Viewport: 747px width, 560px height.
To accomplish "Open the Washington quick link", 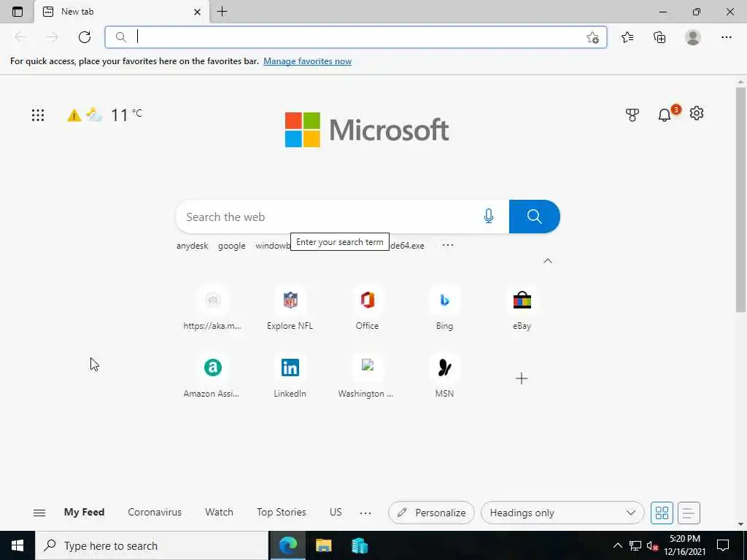I will click(x=366, y=376).
